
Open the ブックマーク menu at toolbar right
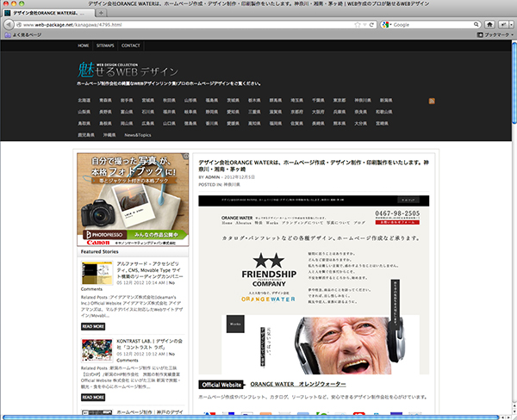(x=495, y=34)
